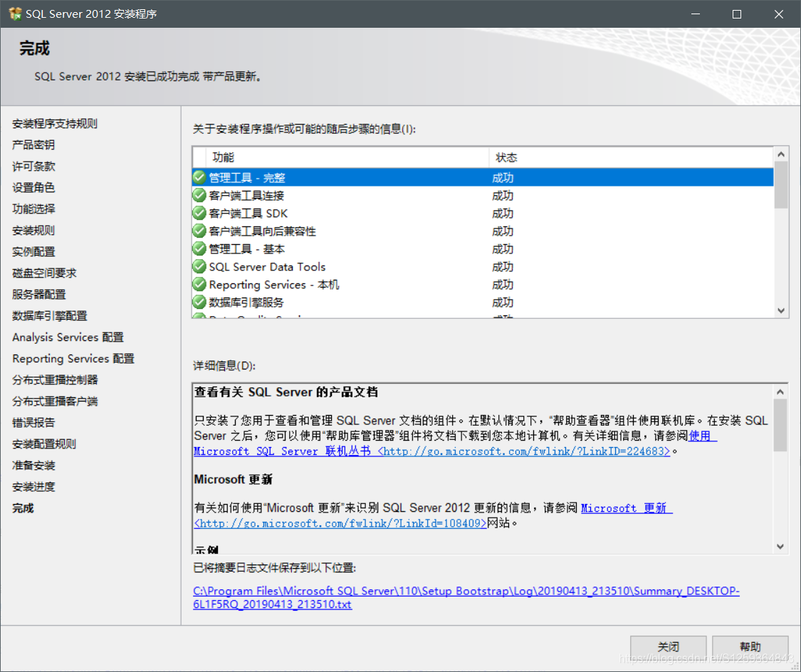Viewport: 801px width, 672px height.
Task: Select the 管理工具 - 基本 row
Action: (483, 248)
